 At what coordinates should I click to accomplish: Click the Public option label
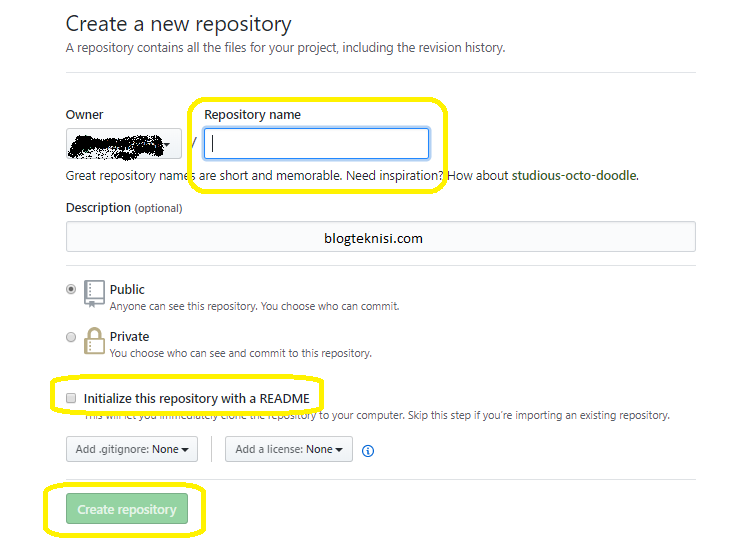point(127,290)
